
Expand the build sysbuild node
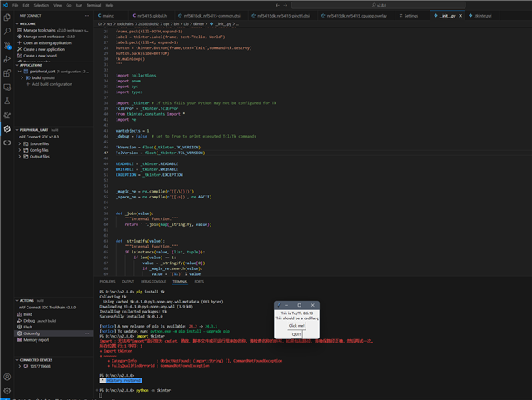click(22, 77)
